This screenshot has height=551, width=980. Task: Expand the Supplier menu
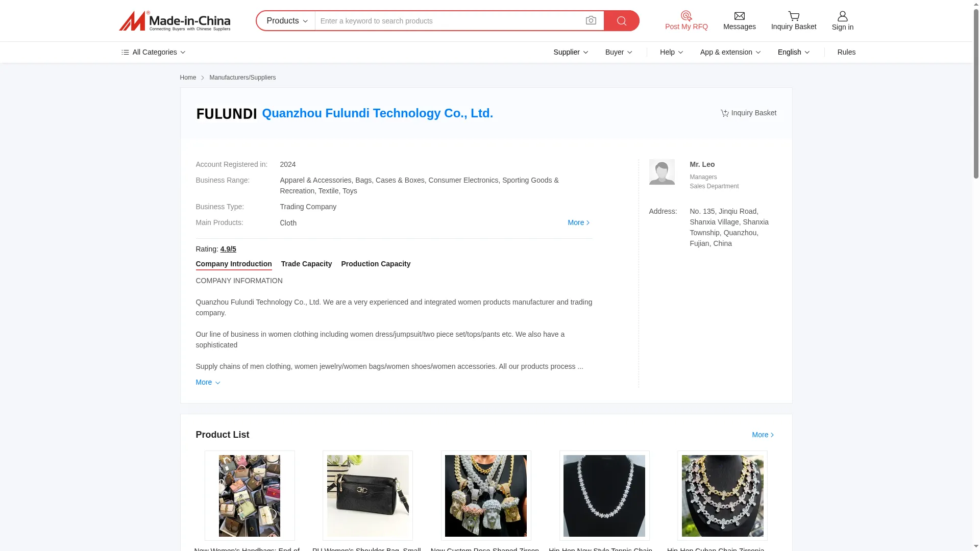tap(571, 52)
